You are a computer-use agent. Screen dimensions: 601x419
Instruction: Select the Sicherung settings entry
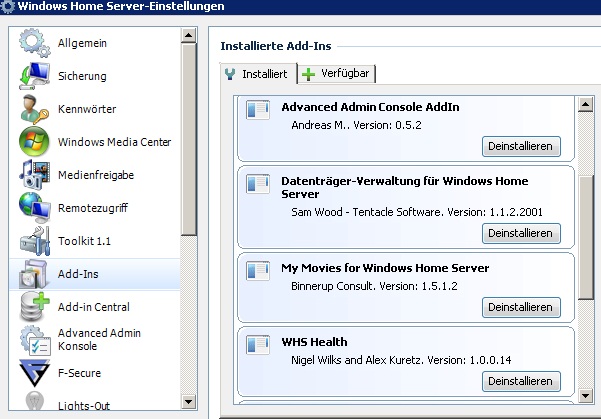[x=95, y=76]
